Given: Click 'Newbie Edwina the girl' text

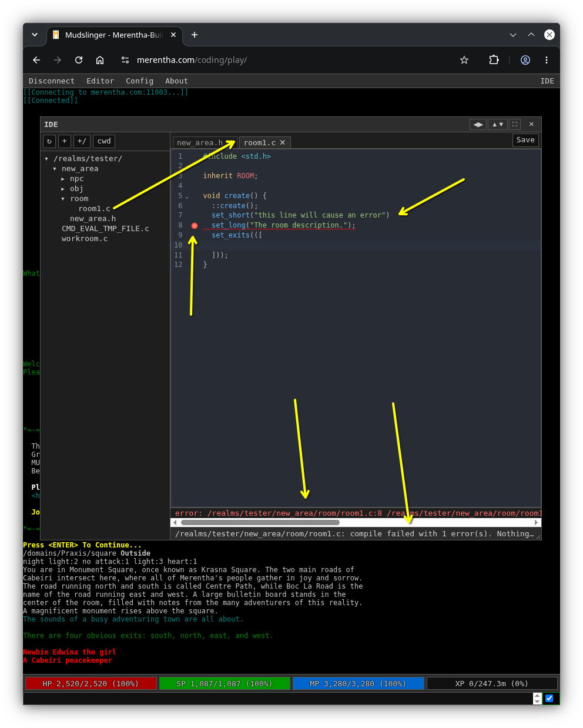Looking at the screenshot, I should 69,652.
